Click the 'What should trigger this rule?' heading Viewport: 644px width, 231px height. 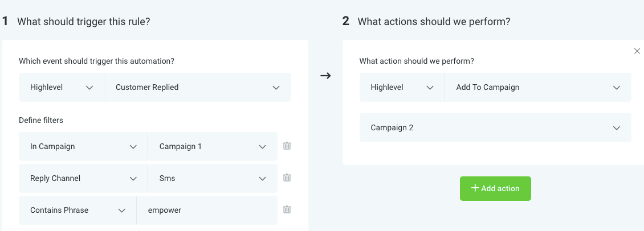[x=83, y=22]
